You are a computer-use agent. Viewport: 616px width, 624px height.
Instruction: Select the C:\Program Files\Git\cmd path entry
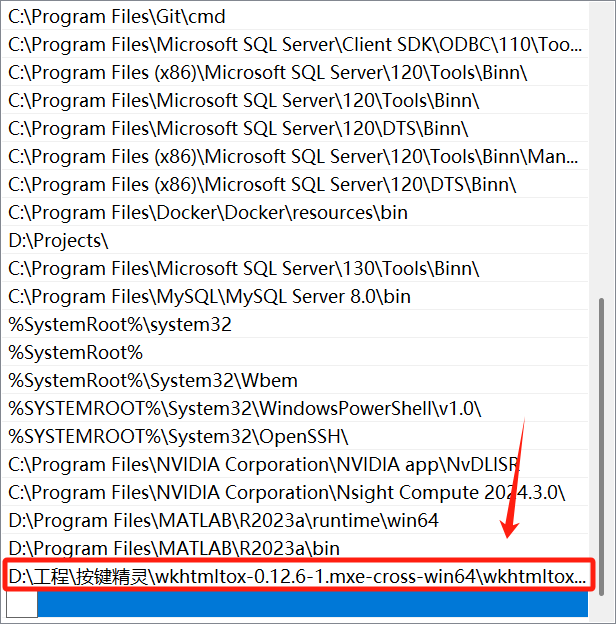295,16
